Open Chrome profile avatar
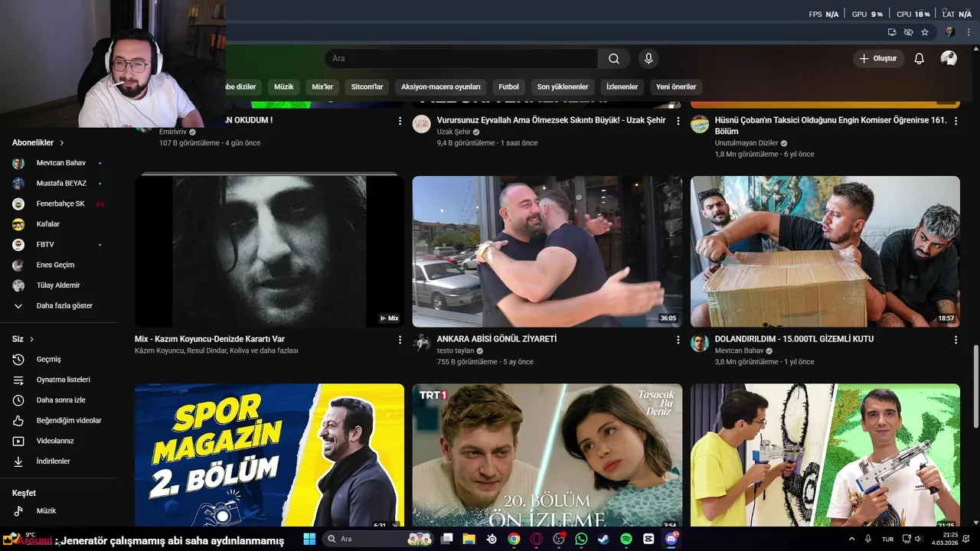Viewport: 980px width, 551px height. point(950,32)
